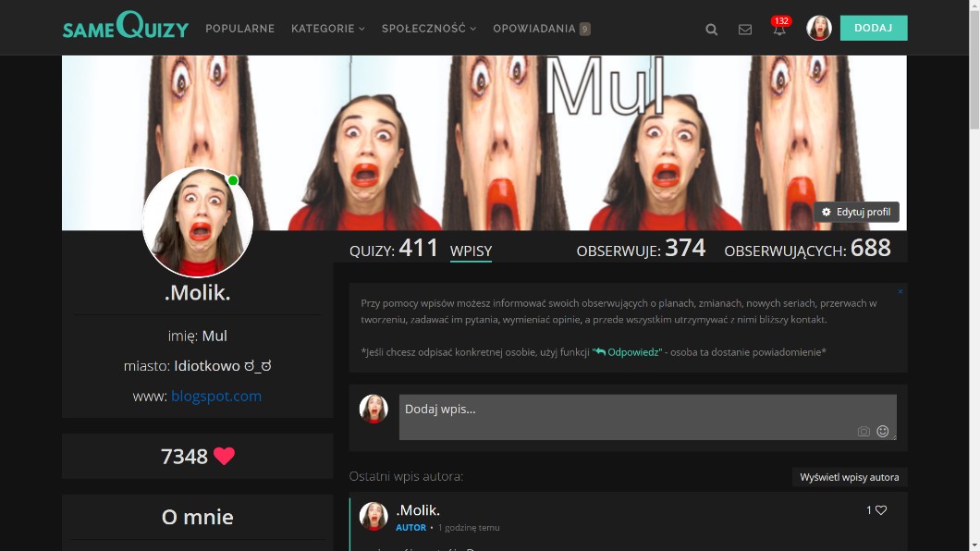Like the post with heart icon
The image size is (980, 551).
pos(881,510)
